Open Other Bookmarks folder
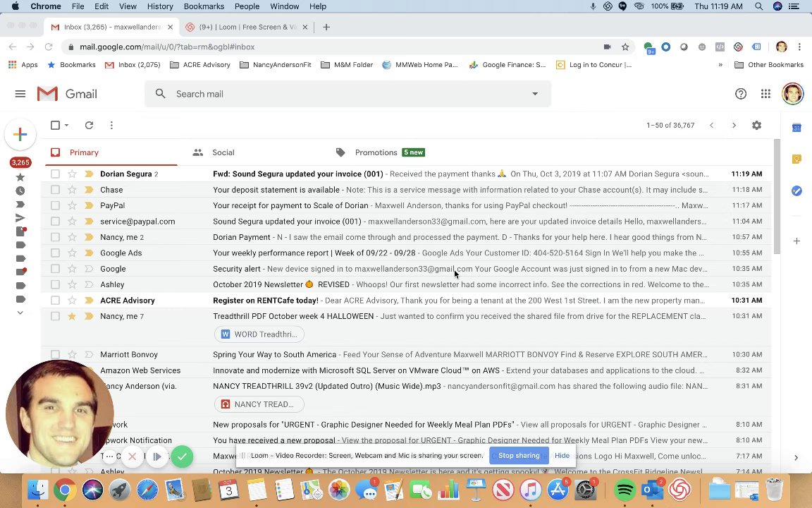The width and height of the screenshot is (812, 508). pyautogui.click(x=769, y=65)
